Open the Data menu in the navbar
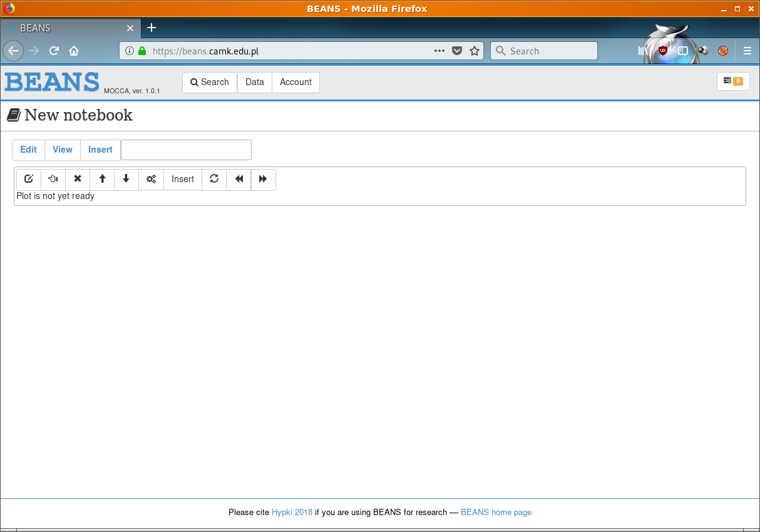Image resolution: width=760 pixels, height=532 pixels. tap(255, 82)
